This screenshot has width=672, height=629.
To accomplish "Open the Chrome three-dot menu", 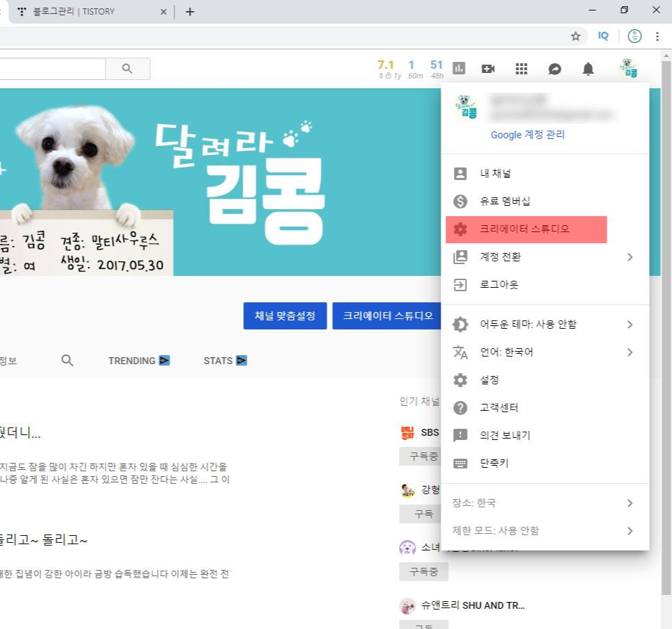I will pyautogui.click(x=657, y=36).
